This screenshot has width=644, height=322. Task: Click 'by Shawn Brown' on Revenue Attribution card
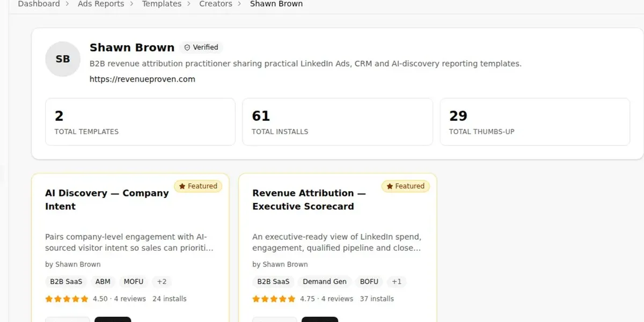pyautogui.click(x=280, y=264)
